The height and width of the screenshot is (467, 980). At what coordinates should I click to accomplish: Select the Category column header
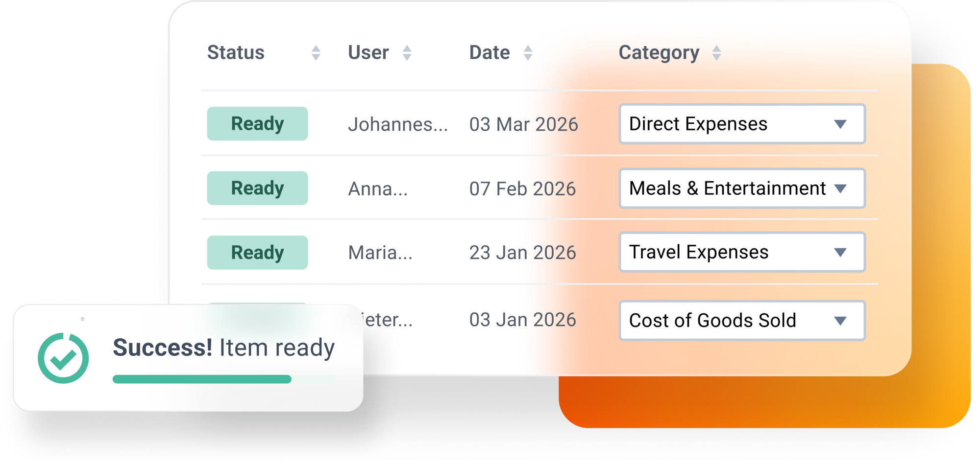click(659, 53)
